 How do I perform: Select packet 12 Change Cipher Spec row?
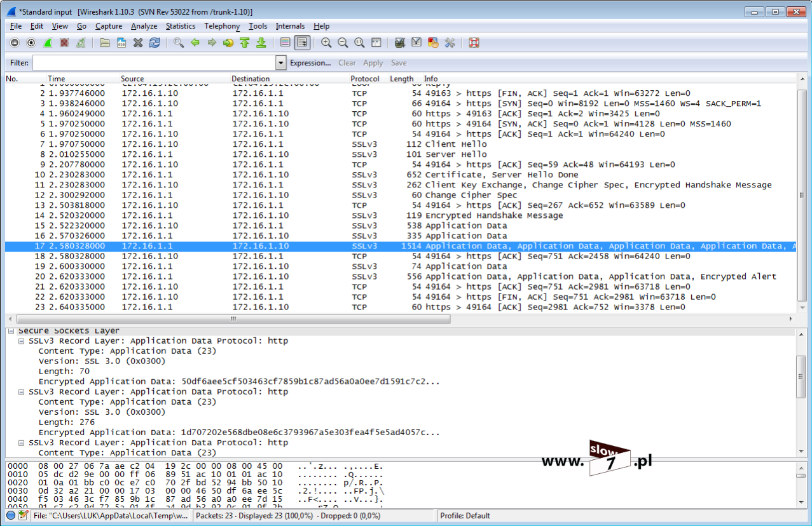400,195
